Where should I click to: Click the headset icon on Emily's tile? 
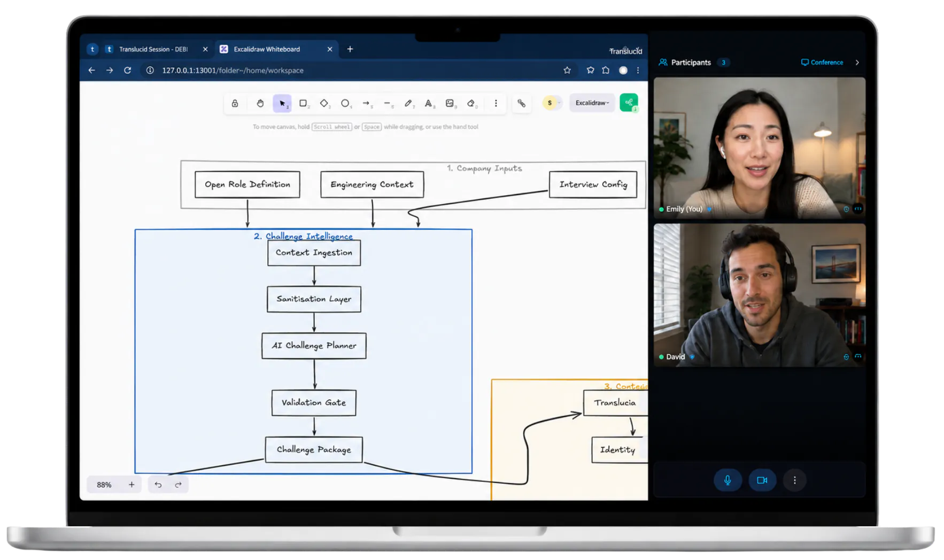[858, 209]
